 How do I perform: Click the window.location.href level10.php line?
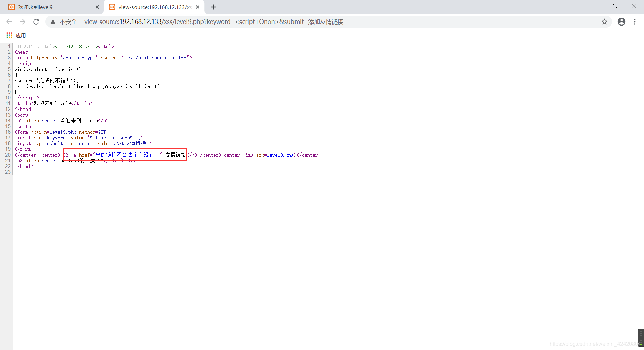pyautogui.click(x=89, y=86)
